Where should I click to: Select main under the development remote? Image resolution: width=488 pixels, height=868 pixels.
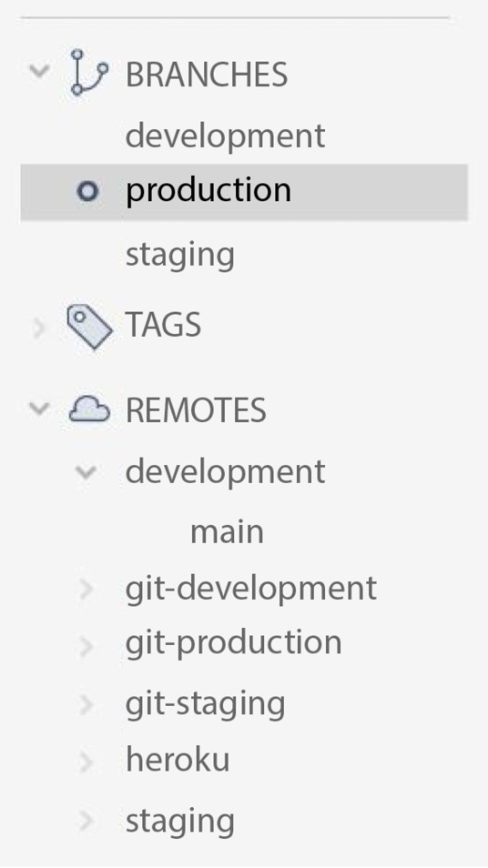[227, 531]
